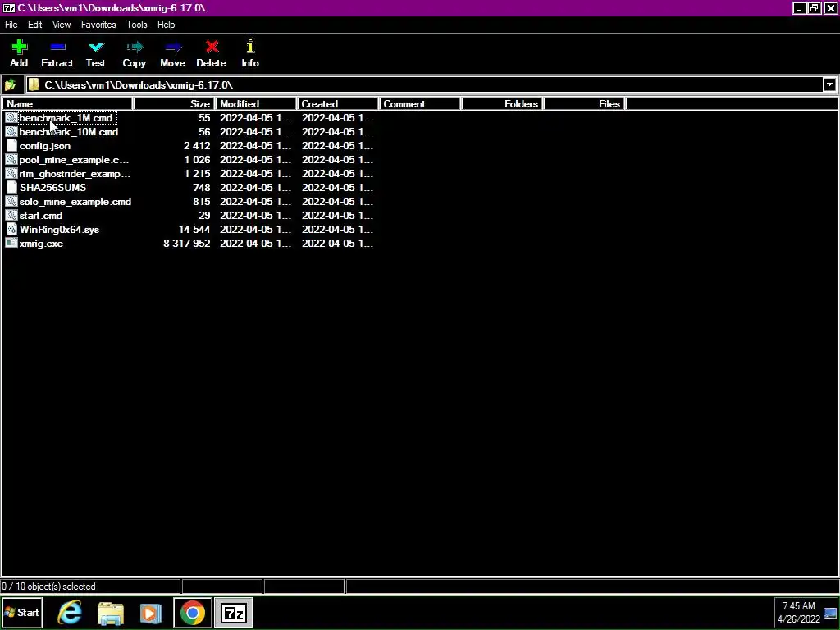
Task: Click the Delete red X icon
Action: [x=212, y=48]
